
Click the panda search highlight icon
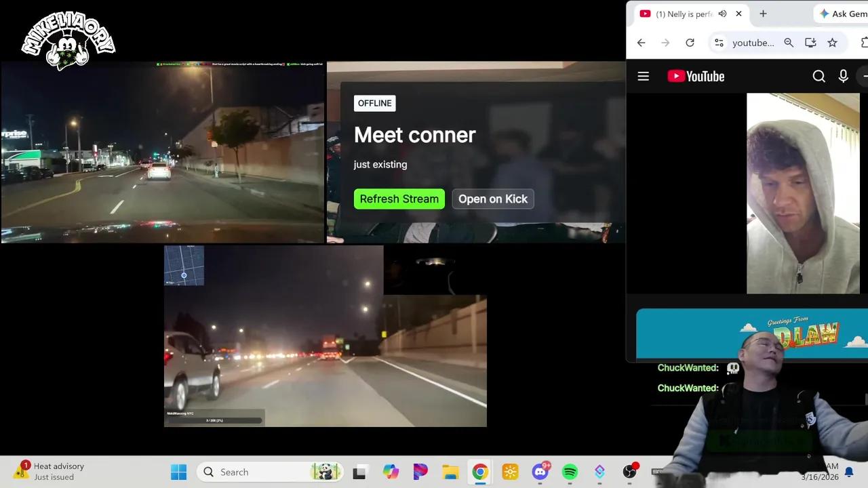[324, 472]
